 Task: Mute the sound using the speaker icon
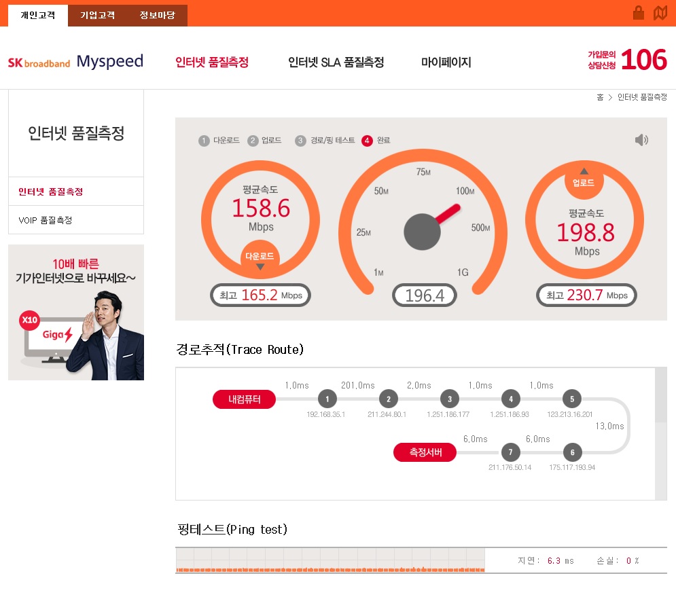641,140
